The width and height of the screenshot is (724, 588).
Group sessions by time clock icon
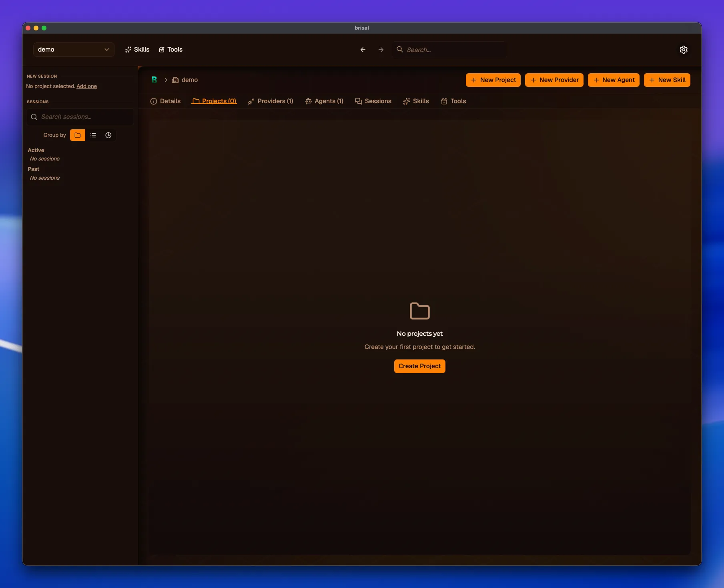pos(108,135)
